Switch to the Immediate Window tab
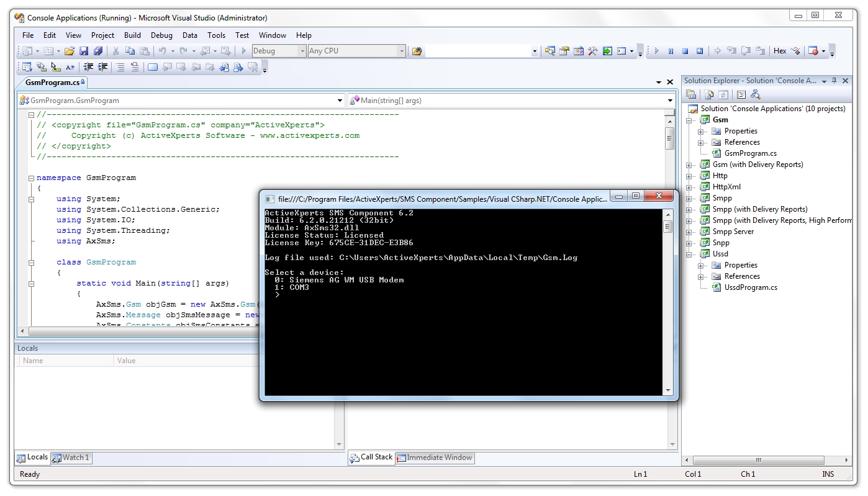868x496 pixels. pyautogui.click(x=435, y=458)
